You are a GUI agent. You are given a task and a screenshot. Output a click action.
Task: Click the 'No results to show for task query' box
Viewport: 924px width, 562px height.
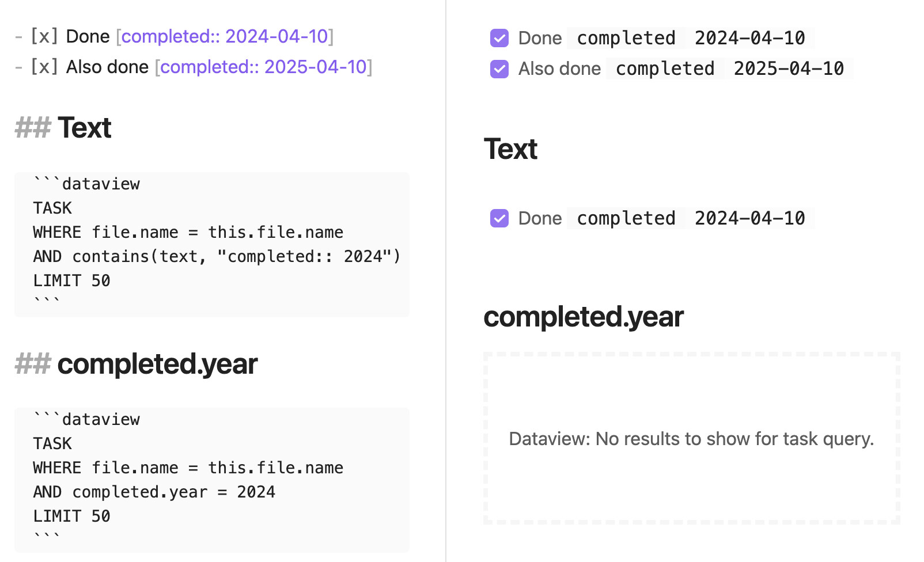click(x=692, y=438)
